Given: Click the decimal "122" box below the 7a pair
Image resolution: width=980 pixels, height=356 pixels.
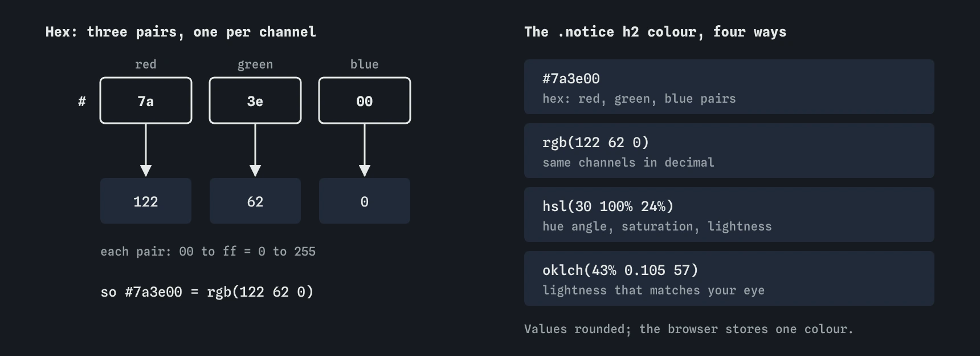Looking at the screenshot, I should tap(146, 201).
